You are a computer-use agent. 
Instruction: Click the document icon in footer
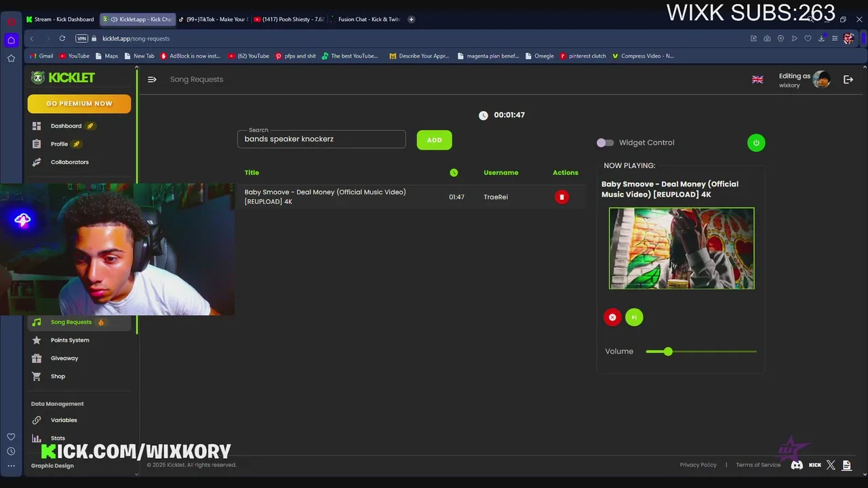pyautogui.click(x=846, y=465)
